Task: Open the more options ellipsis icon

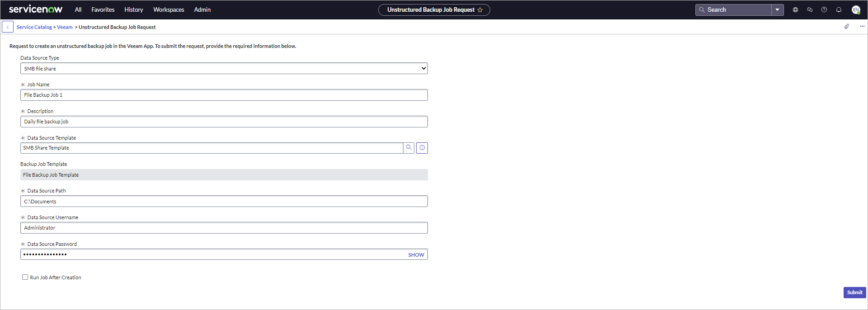Action: pos(862,26)
